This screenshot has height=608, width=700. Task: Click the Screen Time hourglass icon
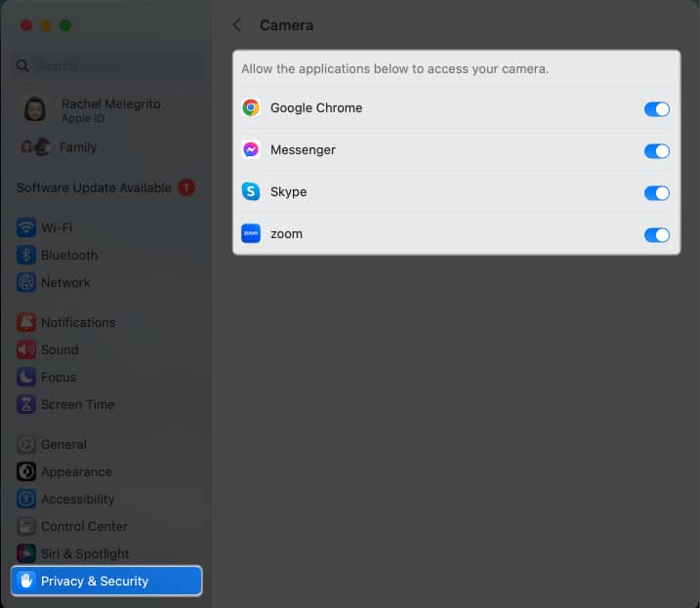click(26, 404)
